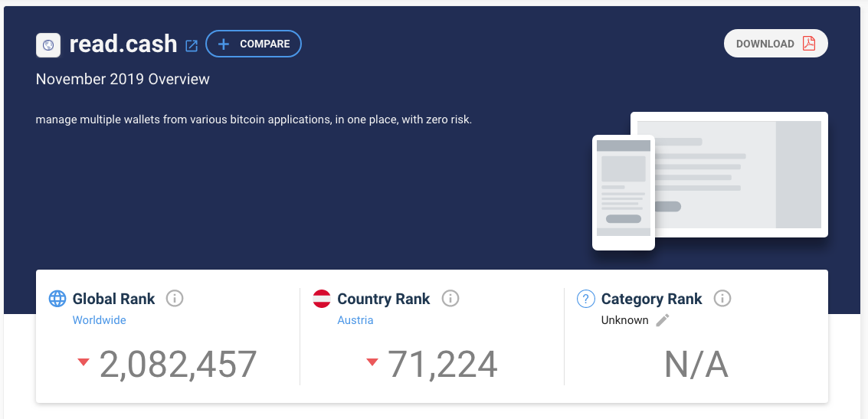Open read.cash in external link icon

point(191,45)
